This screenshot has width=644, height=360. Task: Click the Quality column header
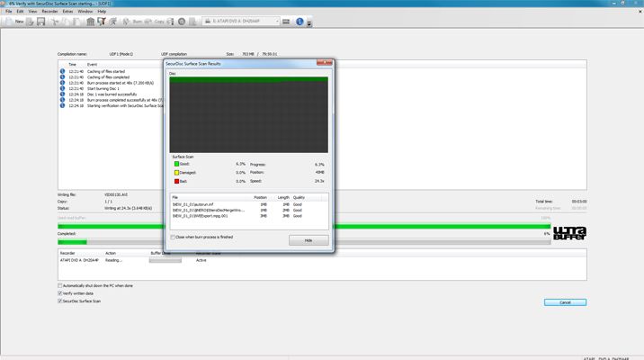[x=299, y=198]
